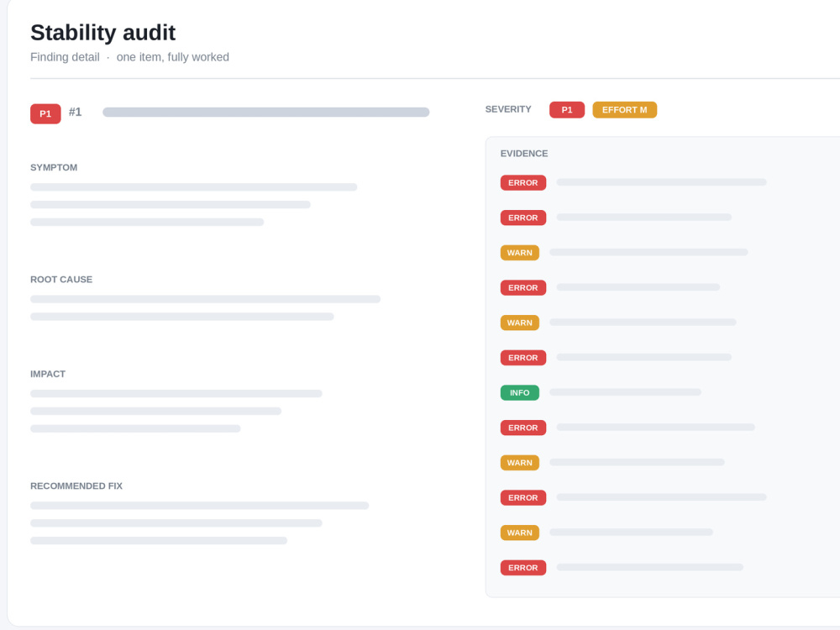Image resolution: width=840 pixels, height=630 pixels.
Task: Click the IMPACT section heading
Action: pyautogui.click(x=48, y=374)
